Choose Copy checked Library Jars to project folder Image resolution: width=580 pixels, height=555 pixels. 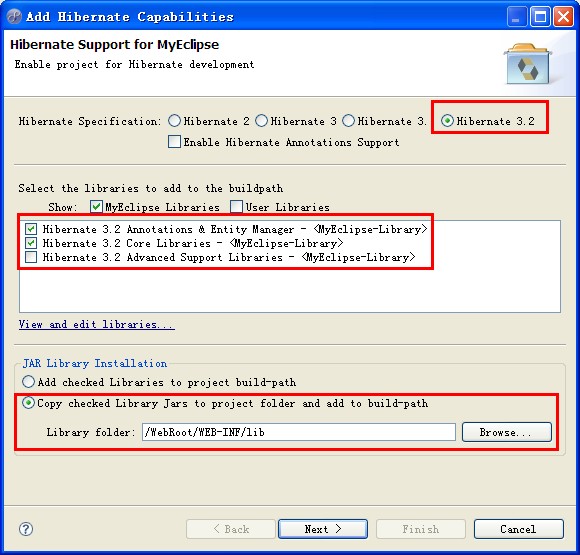(x=28, y=403)
